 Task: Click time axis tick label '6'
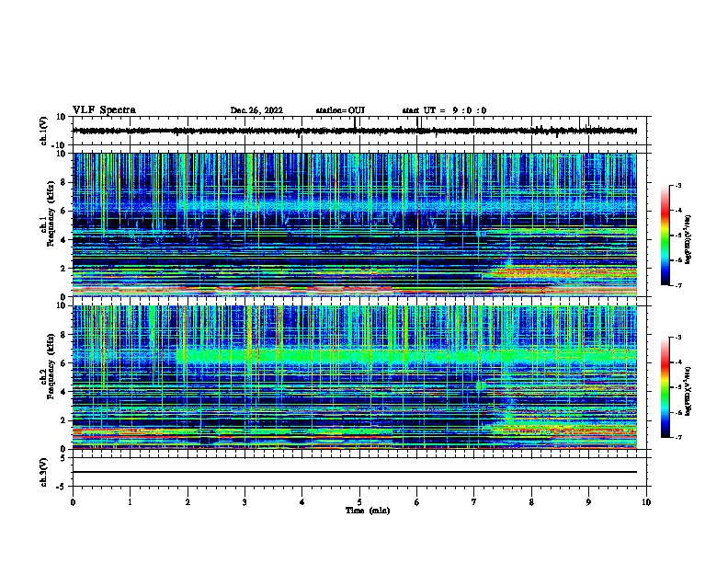417,502
